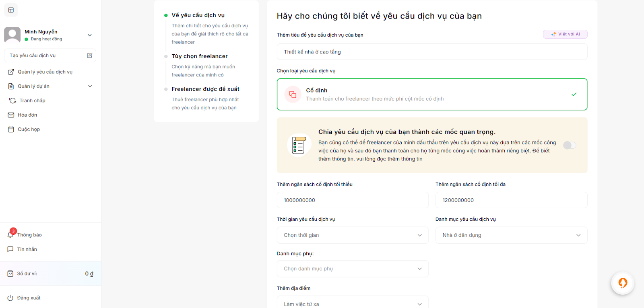644x308 pixels.
Task: Toggle the milestone split switch
Action: coord(570,145)
